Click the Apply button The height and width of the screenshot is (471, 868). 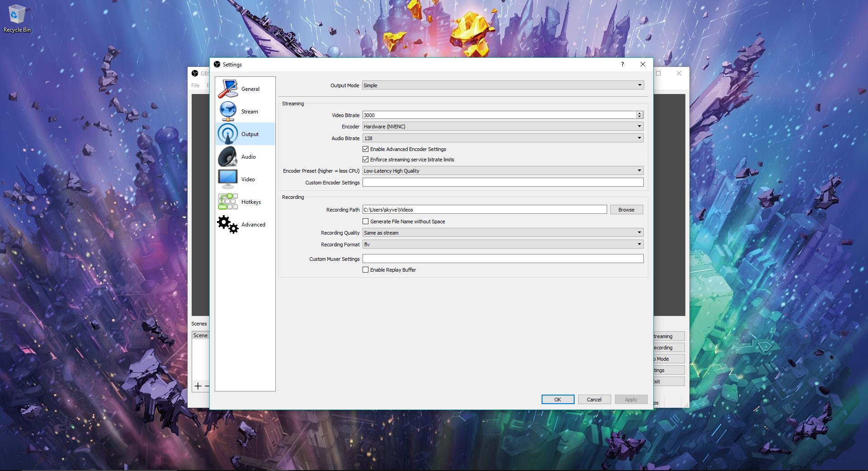click(631, 400)
